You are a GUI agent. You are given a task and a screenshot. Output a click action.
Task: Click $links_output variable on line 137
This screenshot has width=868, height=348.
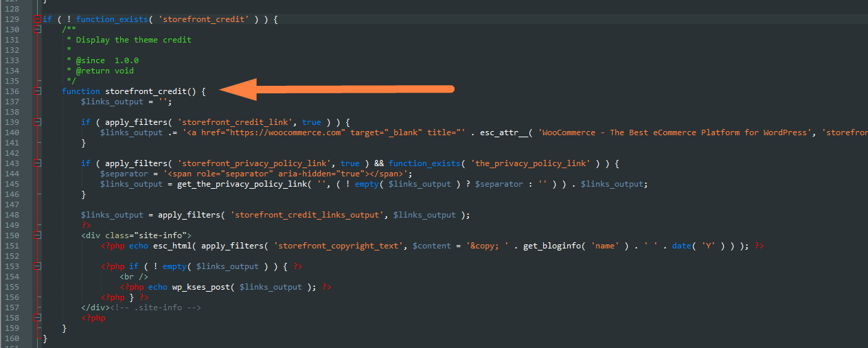point(112,102)
